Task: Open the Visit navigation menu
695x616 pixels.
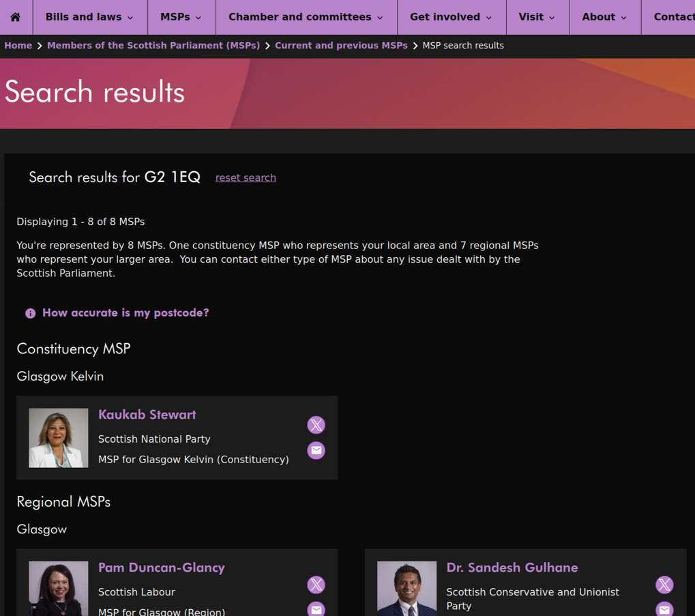Action: 537,17
